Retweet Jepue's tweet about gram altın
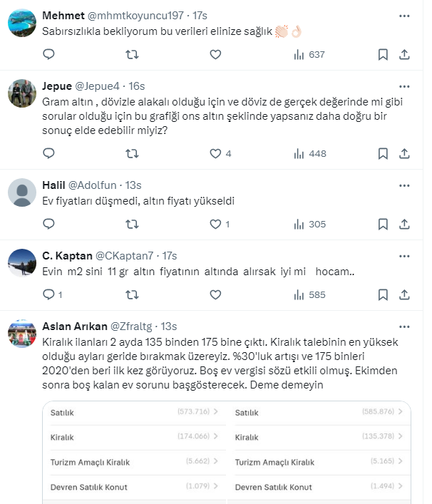This screenshot has width=432, height=504. coord(133,153)
